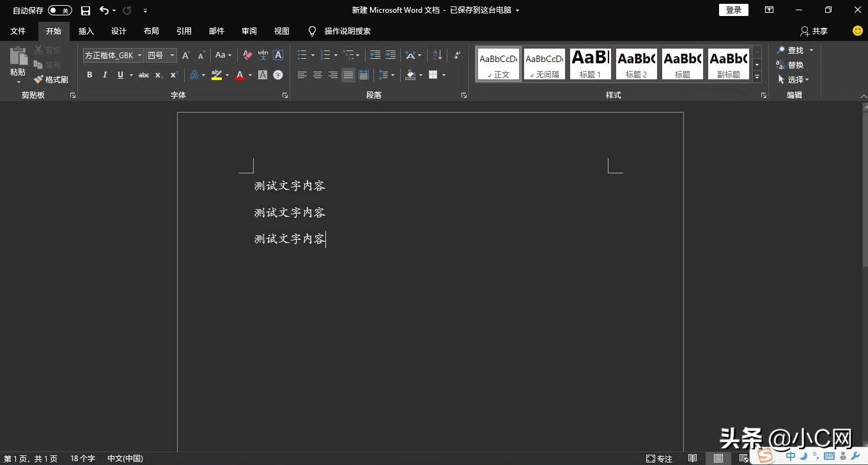Switch to Read Mode view in status bar
The height and width of the screenshot is (465, 868).
(692, 459)
